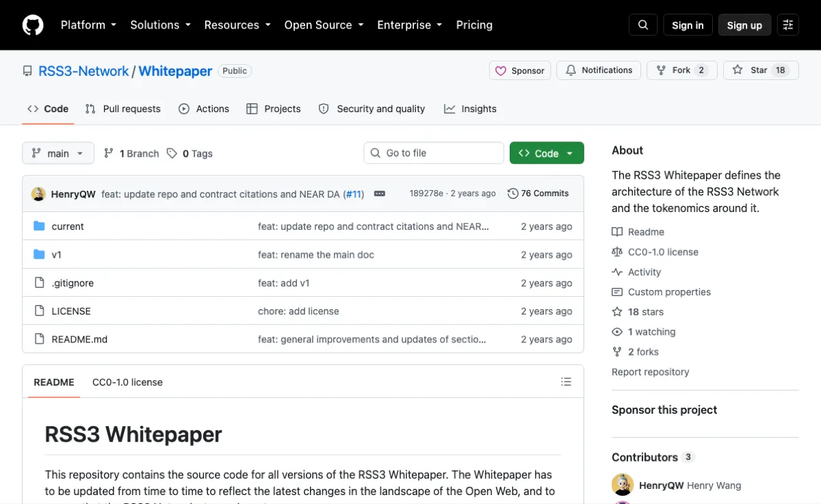Select the CC0-1.0 license tab
Image resolution: width=821 pixels, height=504 pixels.
(127, 382)
